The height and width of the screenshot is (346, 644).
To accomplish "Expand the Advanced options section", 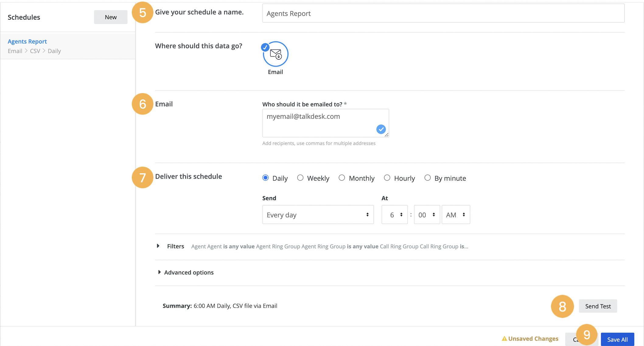I will [159, 272].
